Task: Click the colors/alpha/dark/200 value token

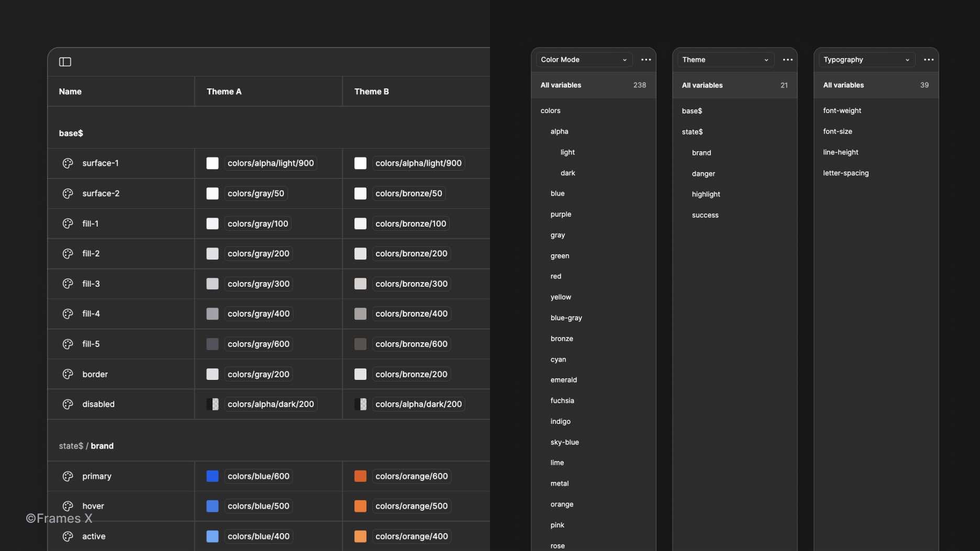Action: click(271, 404)
